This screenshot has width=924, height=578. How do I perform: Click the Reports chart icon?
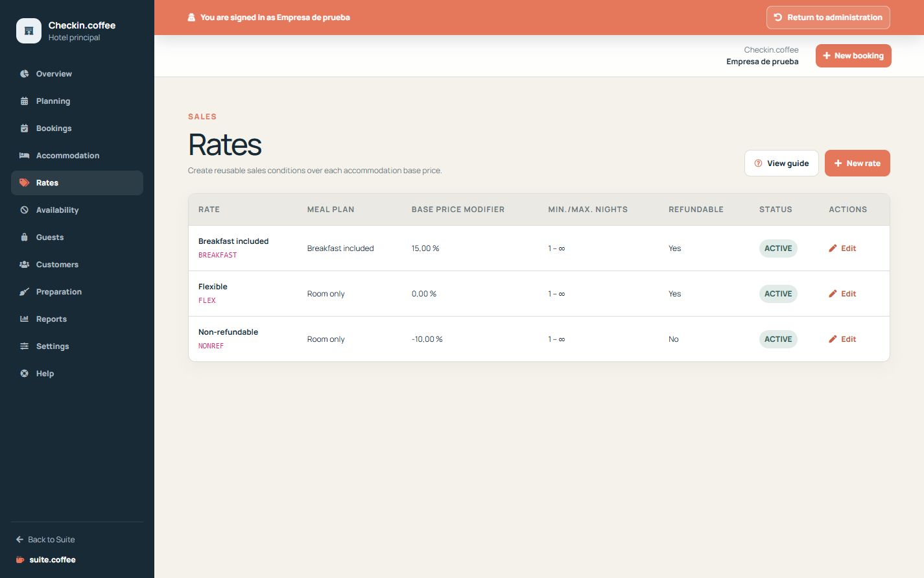click(24, 319)
